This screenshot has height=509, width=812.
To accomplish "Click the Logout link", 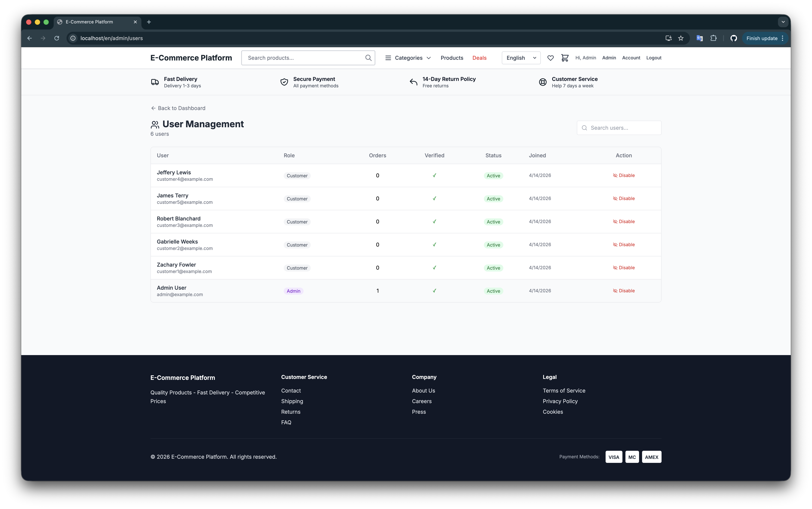I will pos(653,58).
